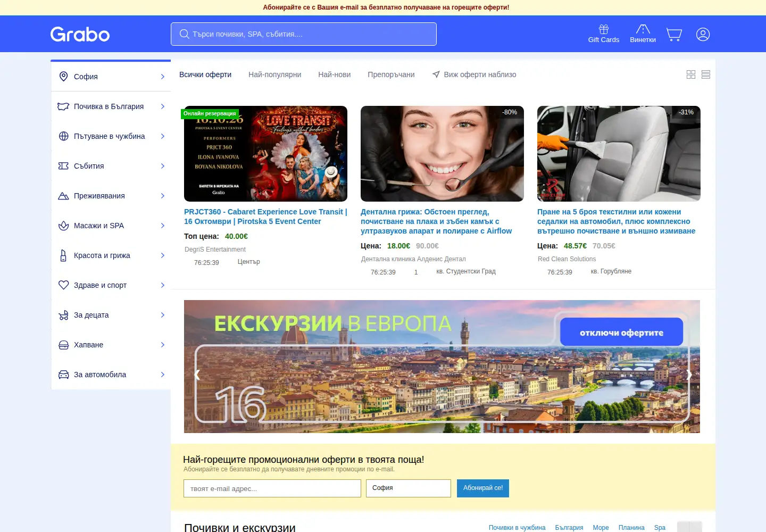The width and height of the screenshot is (766, 532).
Task: Click the lotus icon for Масажи и SPA
Action: (63, 226)
